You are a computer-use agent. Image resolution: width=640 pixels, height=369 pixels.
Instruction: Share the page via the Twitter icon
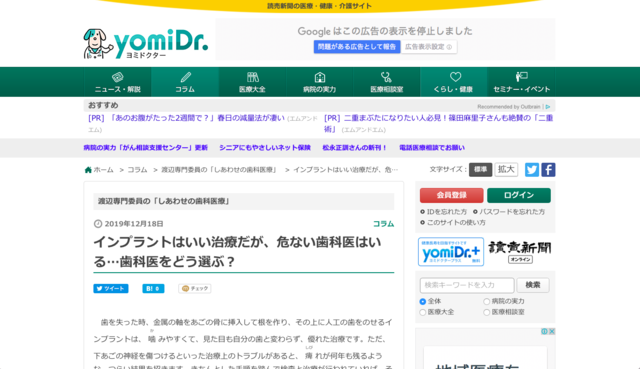[x=532, y=169]
